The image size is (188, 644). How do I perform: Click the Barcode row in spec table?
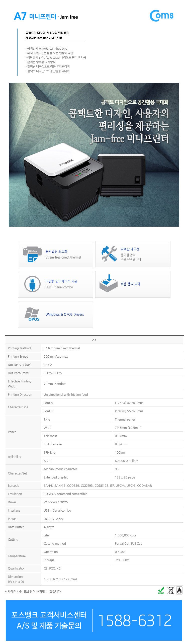pos(14,486)
